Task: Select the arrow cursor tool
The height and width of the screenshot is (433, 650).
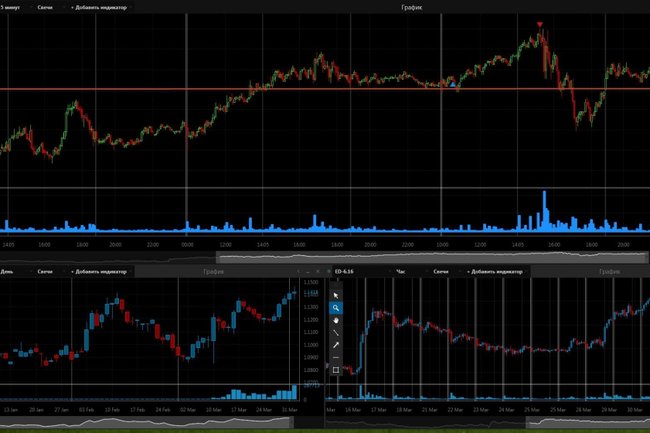Action: [x=336, y=295]
